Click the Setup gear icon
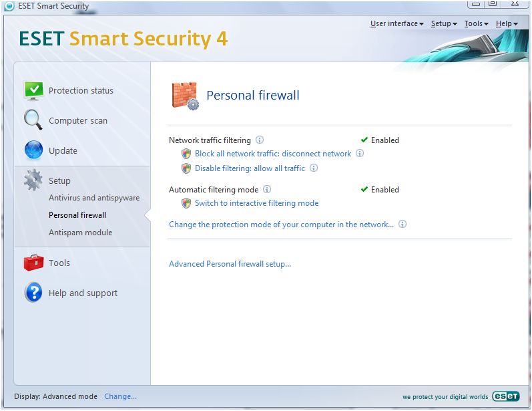Screen dimensions: 532x411 [33, 180]
